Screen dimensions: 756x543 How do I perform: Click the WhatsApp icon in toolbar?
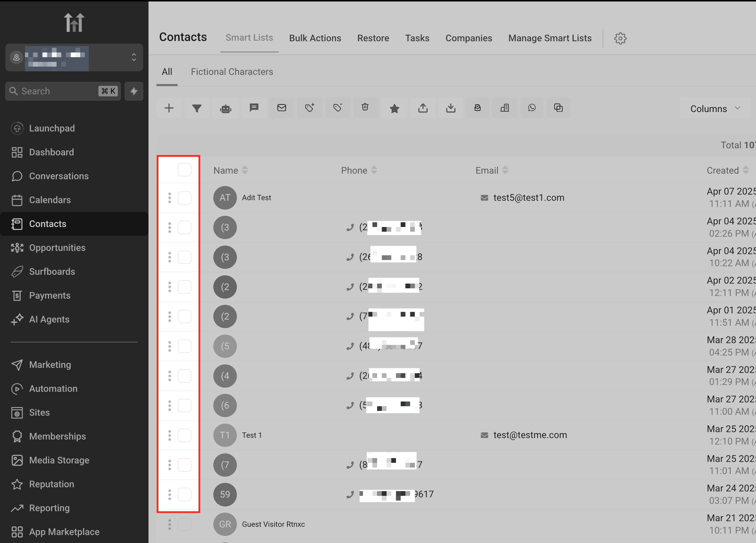532,108
